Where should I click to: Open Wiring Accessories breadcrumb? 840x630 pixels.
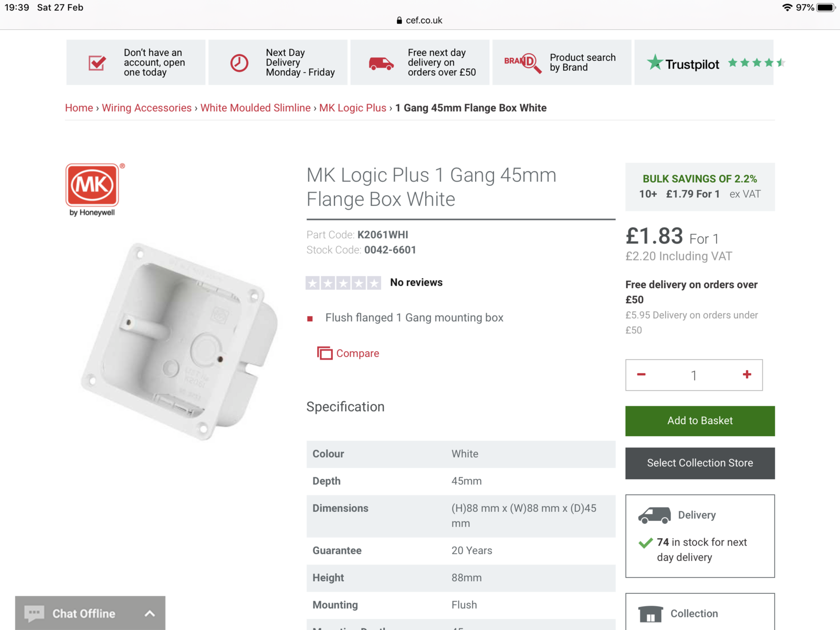(146, 108)
